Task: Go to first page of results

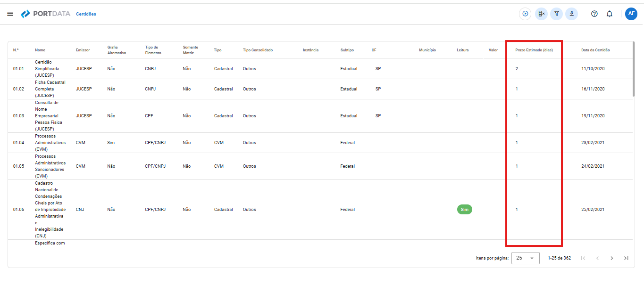Action: pyautogui.click(x=583, y=258)
